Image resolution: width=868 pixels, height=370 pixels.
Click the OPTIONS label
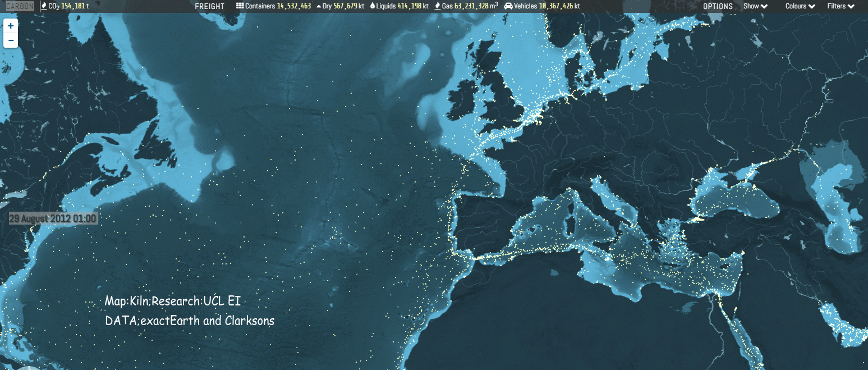pos(718,6)
